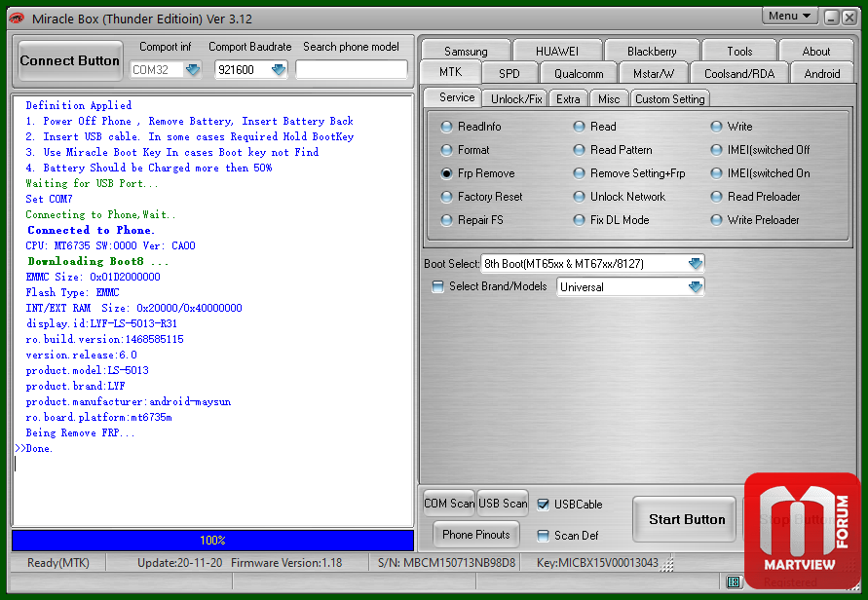Click the 'Downloading Boot8 ...' log line
Screen dimensions: 868x600
(x=98, y=261)
